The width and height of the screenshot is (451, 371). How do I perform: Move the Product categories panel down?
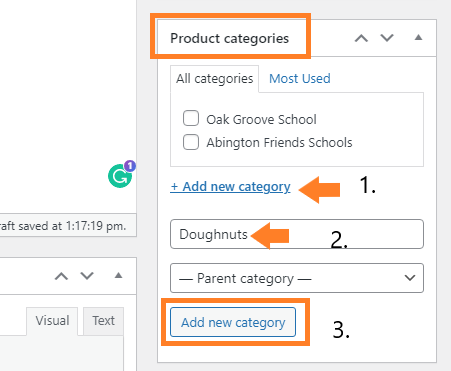387,38
